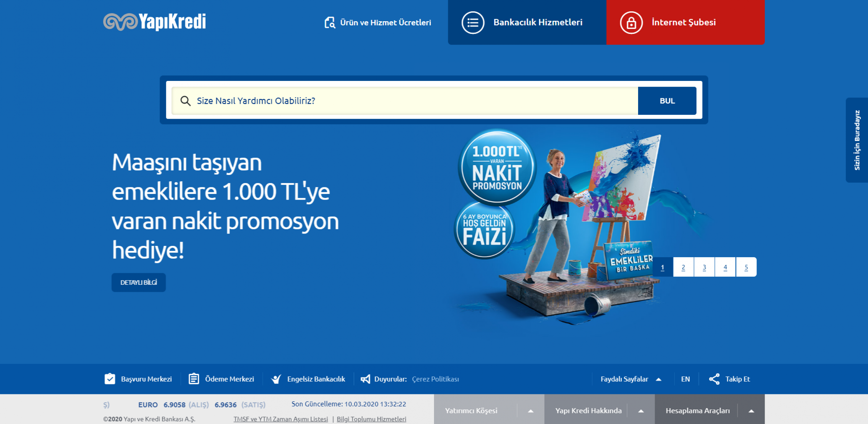Click the Ödeme Merkezi clipboard icon
The height and width of the screenshot is (424, 868).
[x=193, y=379]
